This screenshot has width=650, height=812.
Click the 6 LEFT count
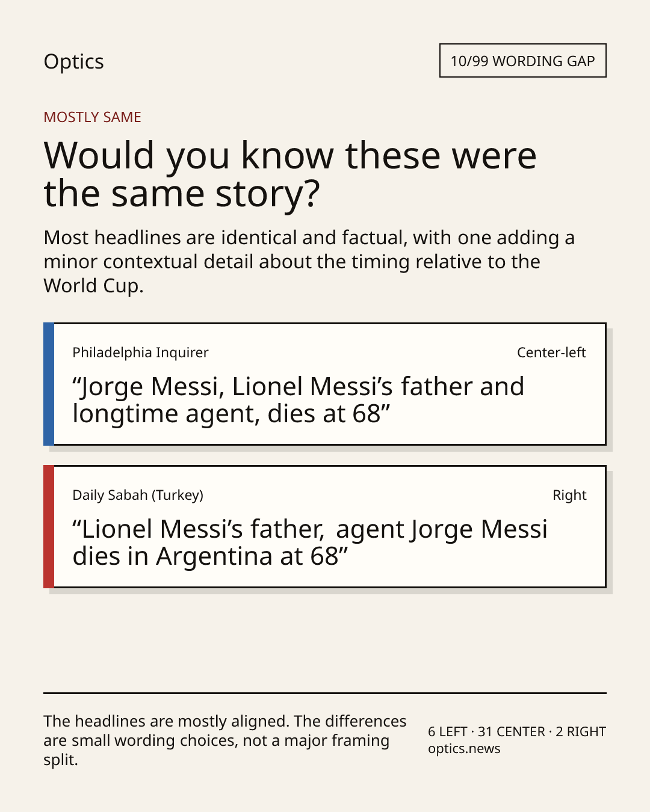pyautogui.click(x=448, y=732)
